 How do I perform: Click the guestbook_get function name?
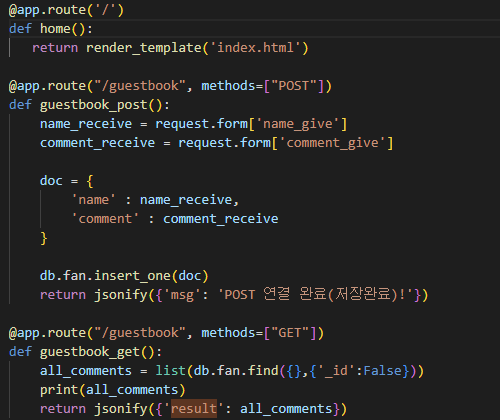tap(90, 352)
